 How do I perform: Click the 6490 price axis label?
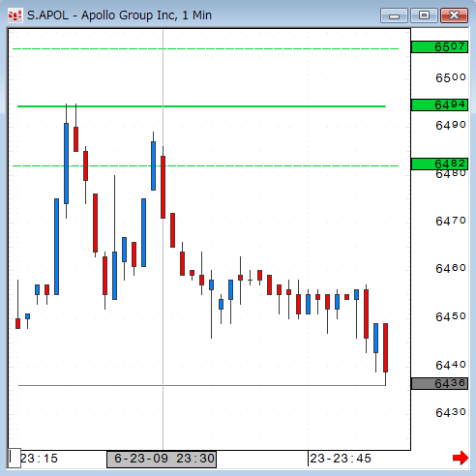pyautogui.click(x=451, y=125)
